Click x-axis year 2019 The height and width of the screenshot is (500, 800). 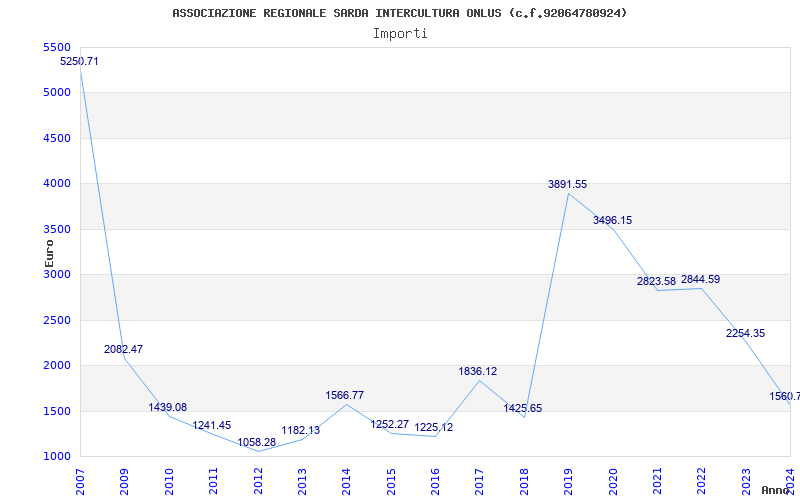[x=568, y=481]
